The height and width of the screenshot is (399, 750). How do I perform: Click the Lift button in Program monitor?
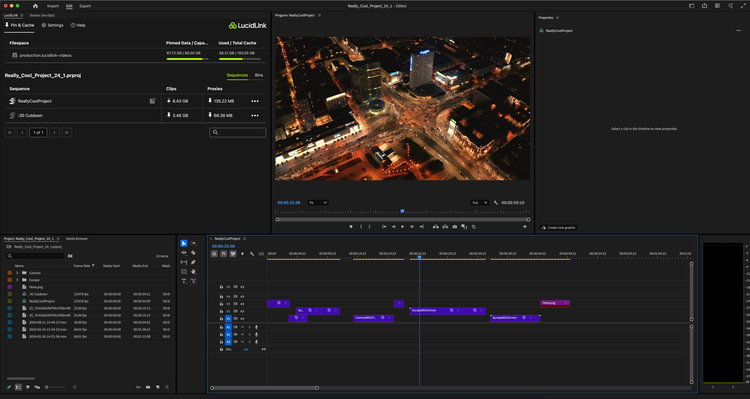coord(436,227)
